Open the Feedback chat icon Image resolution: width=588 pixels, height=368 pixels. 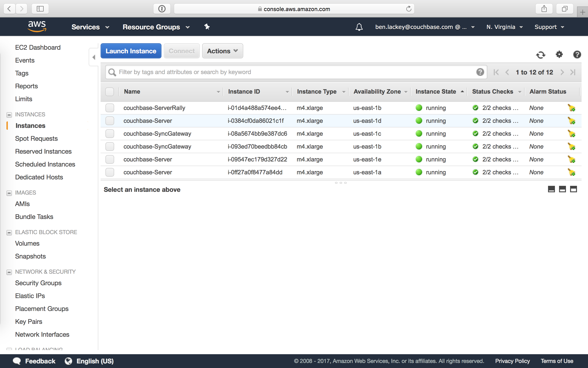click(x=17, y=361)
